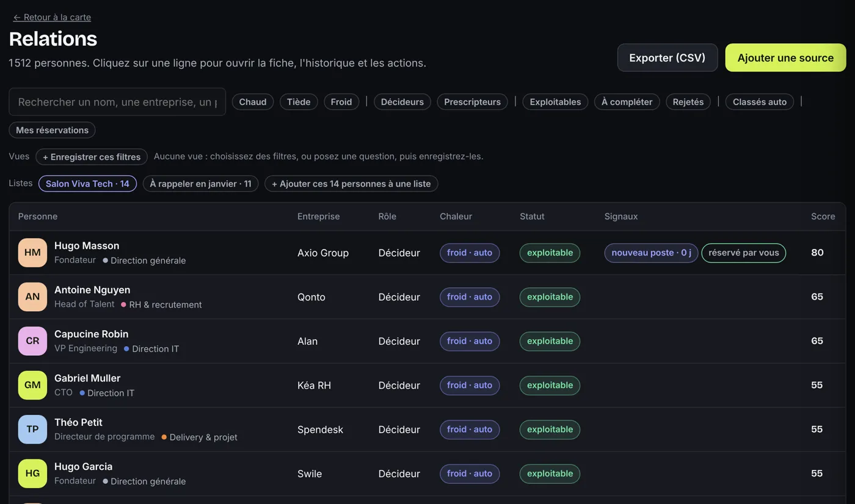
Task: Toggle the Classés auto filter
Action: click(x=760, y=102)
